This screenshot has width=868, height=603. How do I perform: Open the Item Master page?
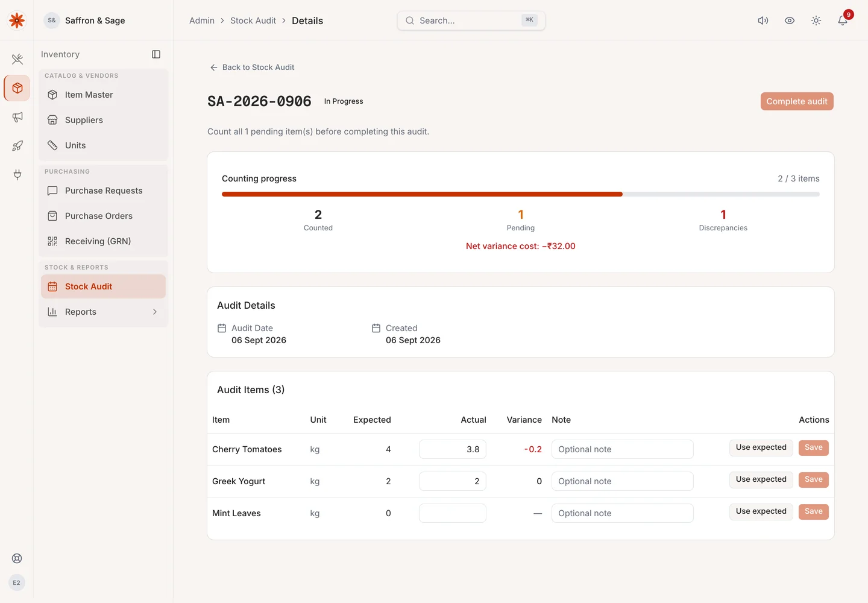pos(103,95)
